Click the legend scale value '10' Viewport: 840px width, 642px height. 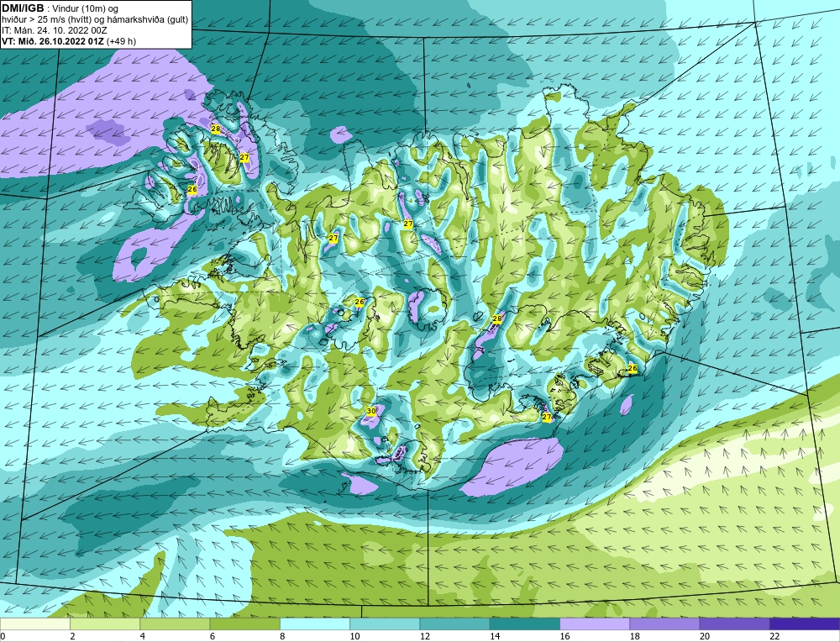pos(354,636)
